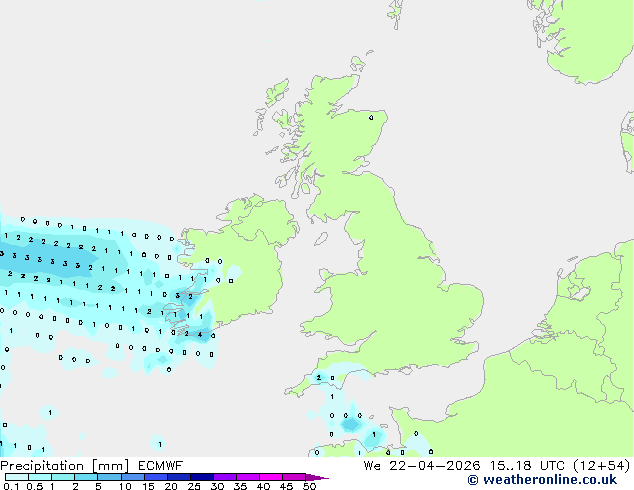634x490 pixels.
Task: Click the '15..18 UTC' time range
Action: click(x=527, y=466)
